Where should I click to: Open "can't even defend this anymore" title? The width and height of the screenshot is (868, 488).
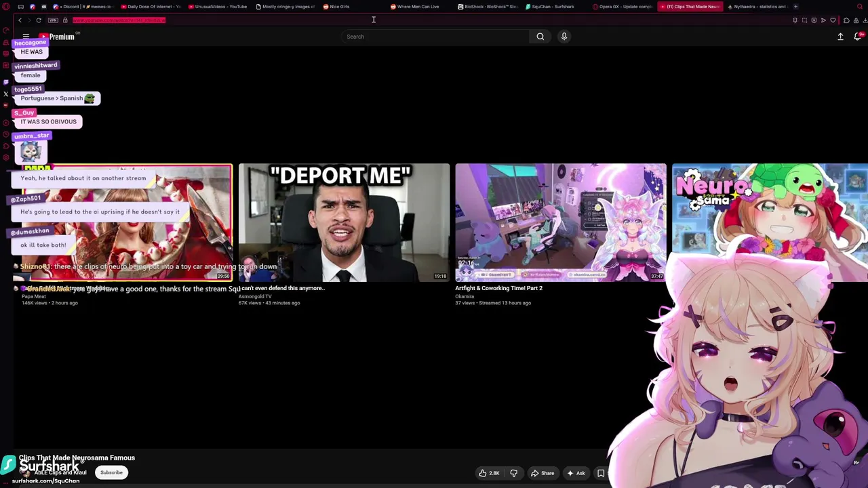(283, 288)
